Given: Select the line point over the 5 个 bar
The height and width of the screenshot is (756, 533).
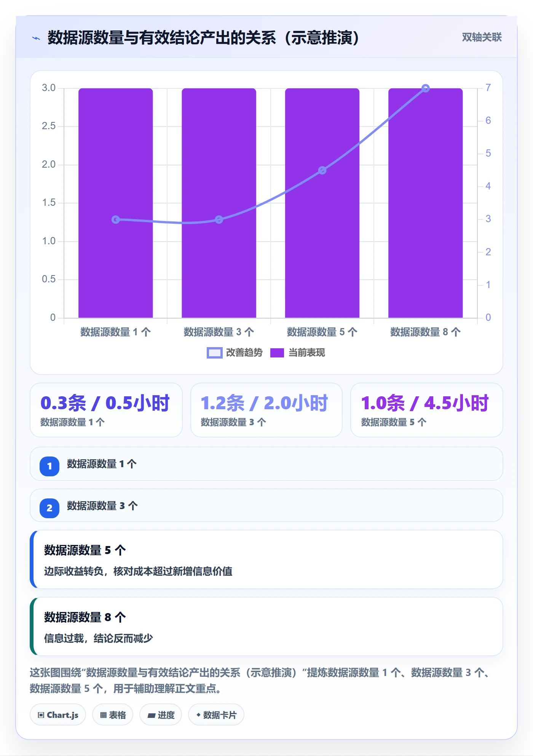Looking at the screenshot, I should pos(322,170).
